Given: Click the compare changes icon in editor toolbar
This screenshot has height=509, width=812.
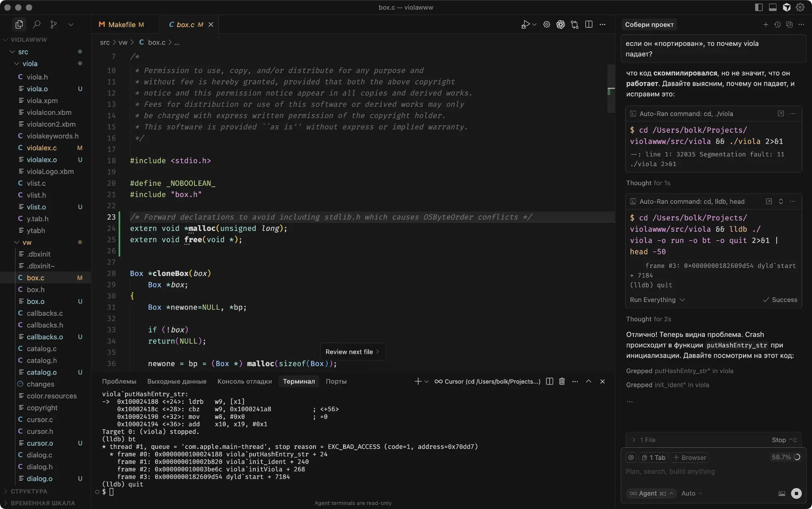Looking at the screenshot, I should [x=574, y=24].
